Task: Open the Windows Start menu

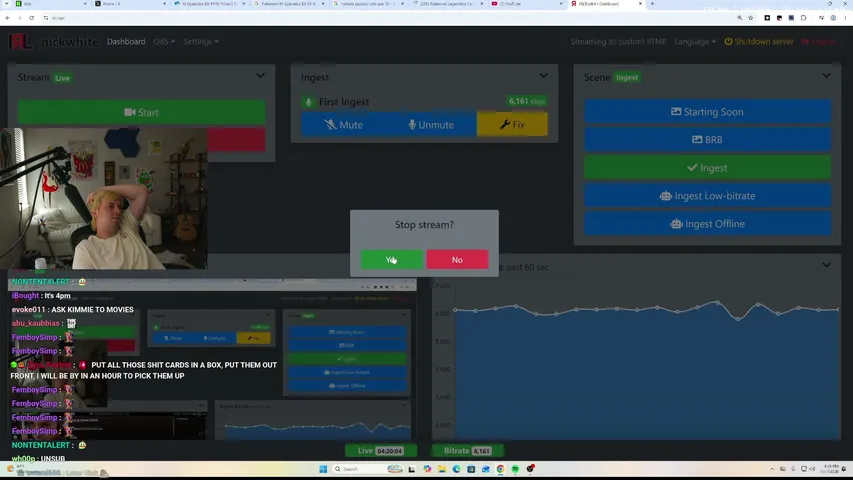Action: coord(323,469)
